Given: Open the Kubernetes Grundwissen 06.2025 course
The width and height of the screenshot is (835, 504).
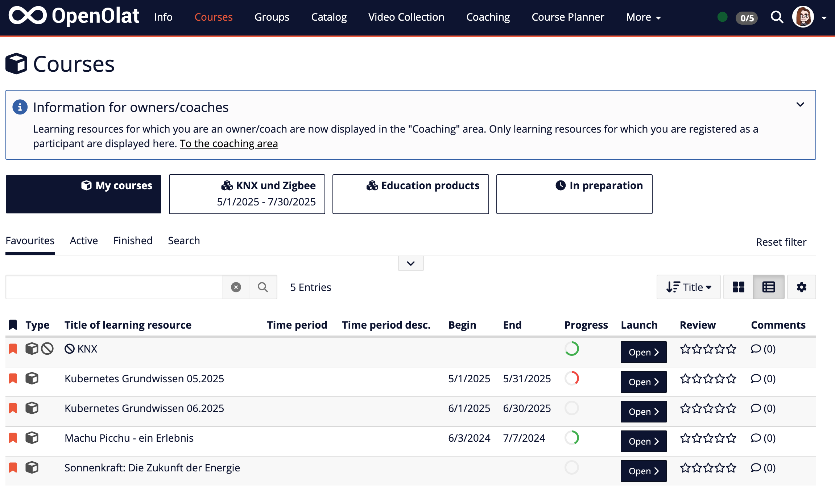Looking at the screenshot, I should coord(643,412).
